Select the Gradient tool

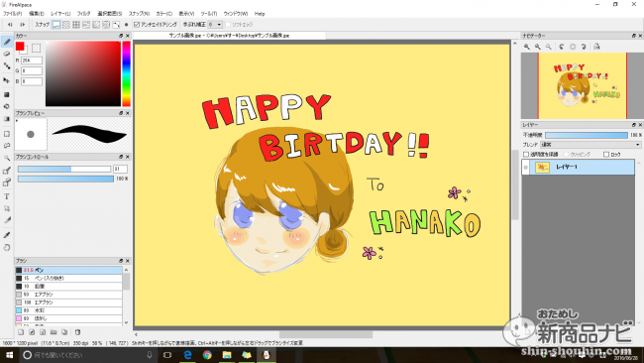point(7,119)
